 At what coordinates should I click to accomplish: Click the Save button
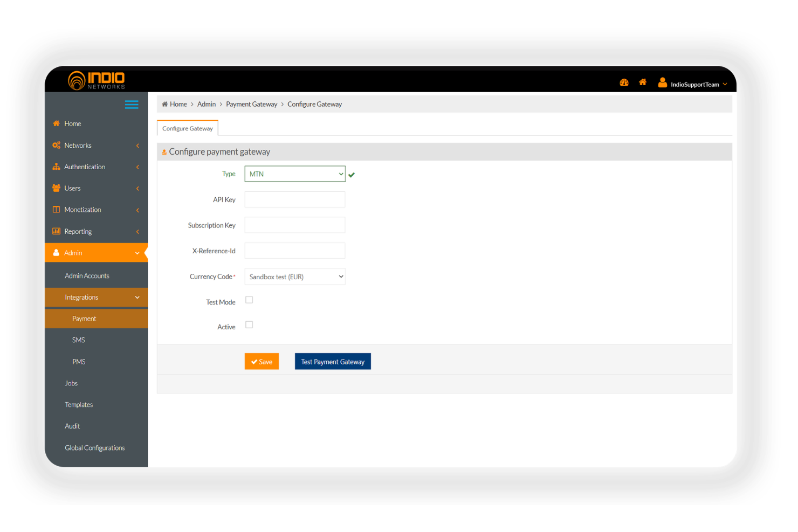point(262,361)
